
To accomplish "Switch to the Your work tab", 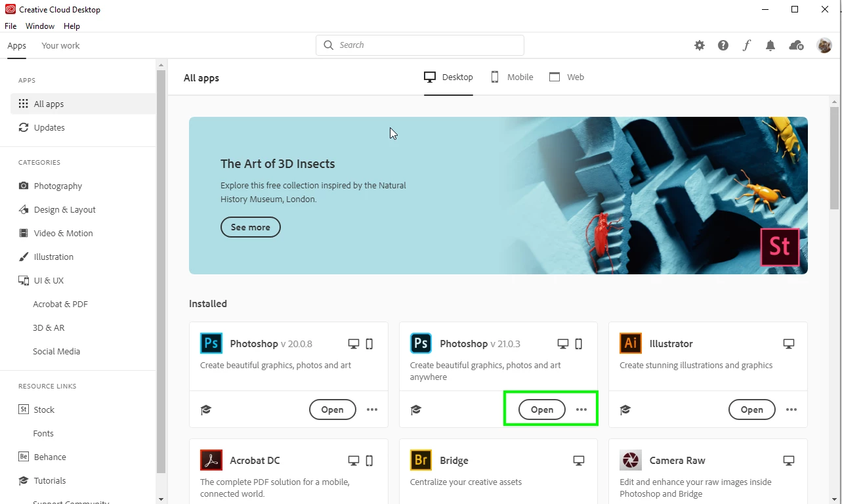I will tap(60, 45).
